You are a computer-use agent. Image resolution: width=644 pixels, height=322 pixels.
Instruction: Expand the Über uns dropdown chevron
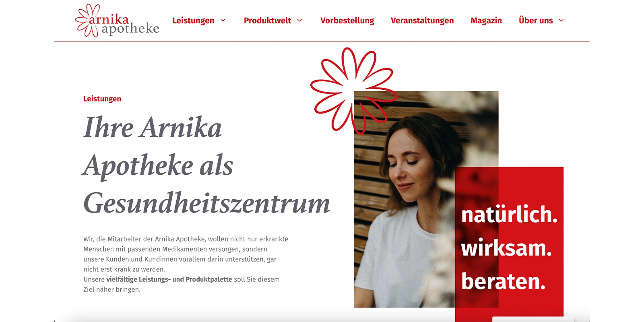(x=561, y=21)
